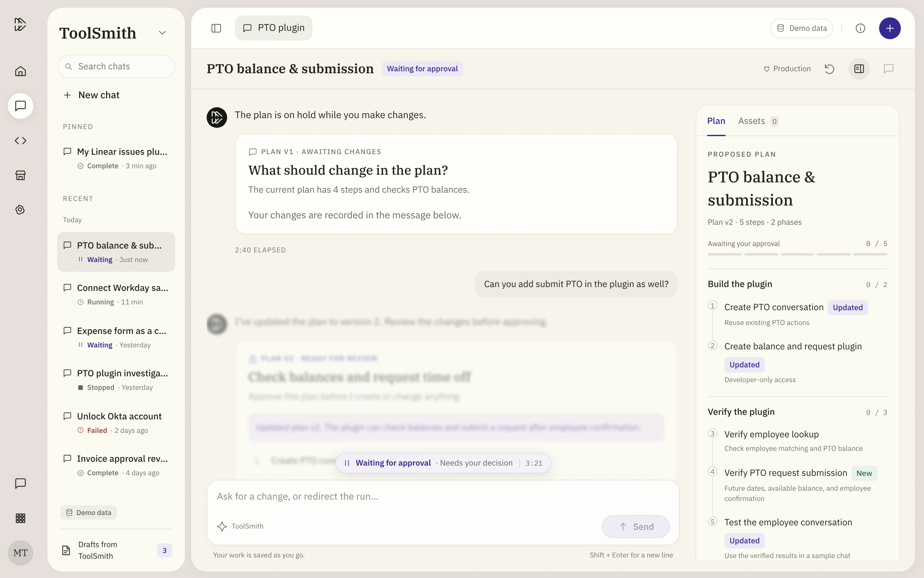Open the Home icon in left rail
The height and width of the screenshot is (578, 924).
[x=20, y=71]
